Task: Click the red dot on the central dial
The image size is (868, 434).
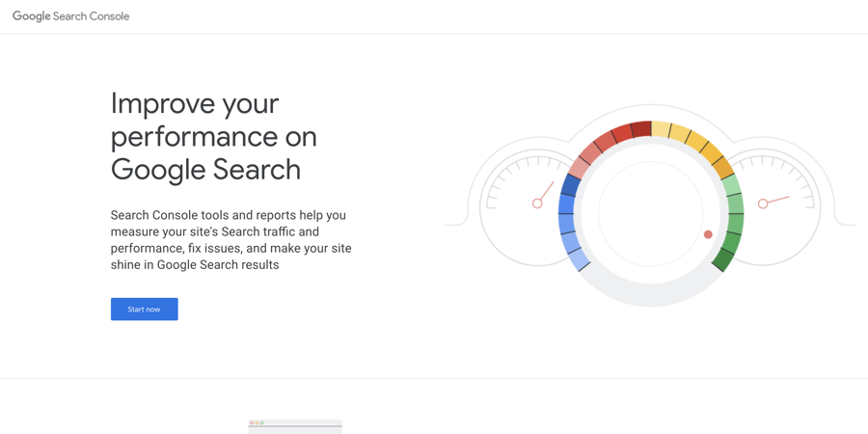Action: pyautogui.click(x=708, y=234)
